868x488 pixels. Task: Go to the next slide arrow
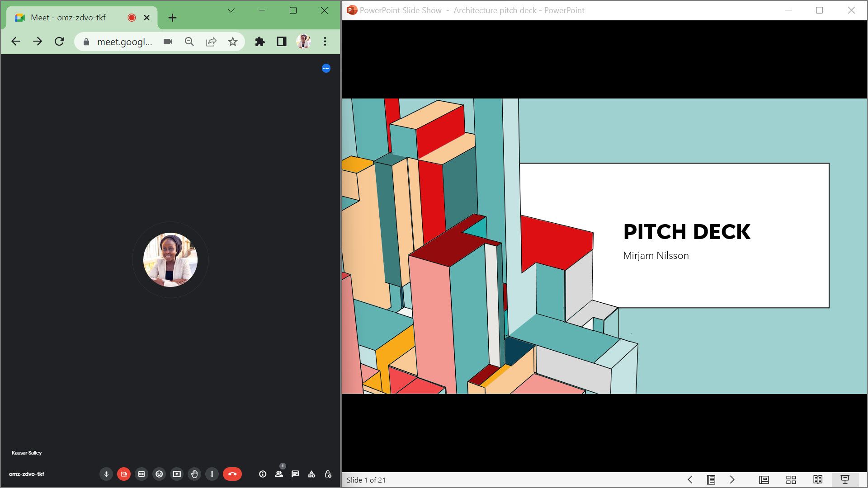[732, 480]
